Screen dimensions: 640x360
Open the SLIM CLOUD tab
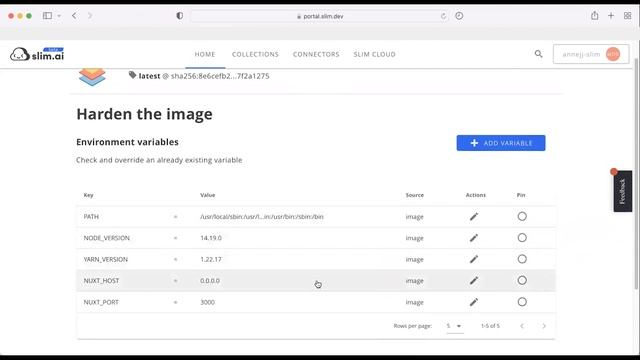point(374,54)
